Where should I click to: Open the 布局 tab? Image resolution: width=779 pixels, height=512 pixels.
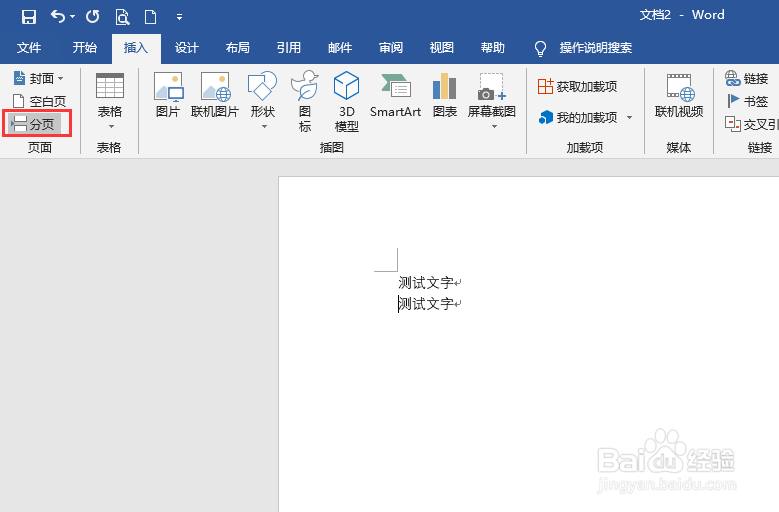[x=237, y=48]
